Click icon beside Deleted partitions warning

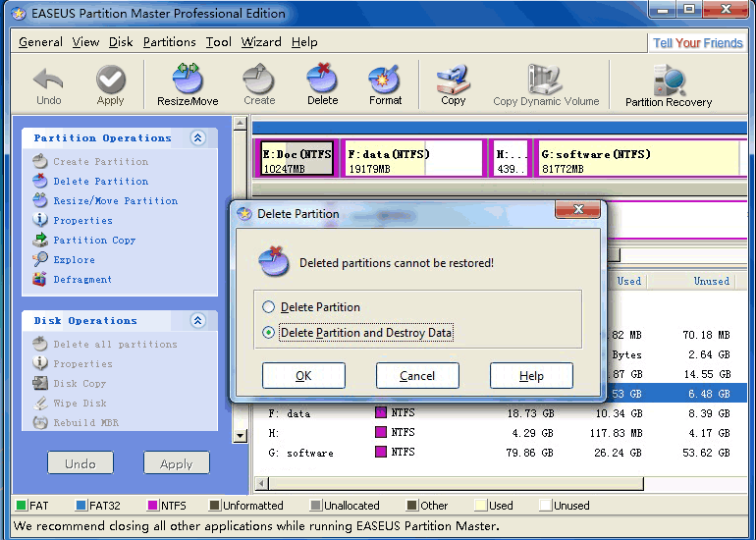click(274, 262)
